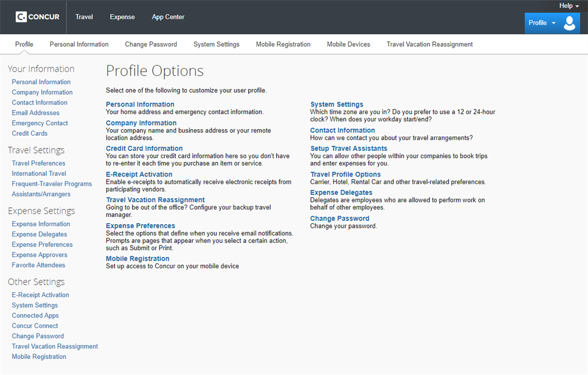Click Credit Card Information link
This screenshot has height=375, width=588.
coord(144,149)
